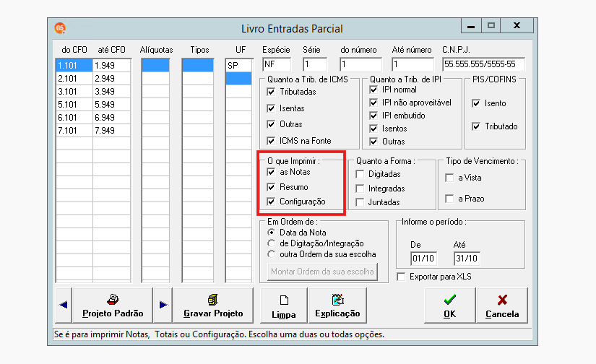Screen dimensions: 596x364
Task: Click the do número input field
Action: (361, 64)
